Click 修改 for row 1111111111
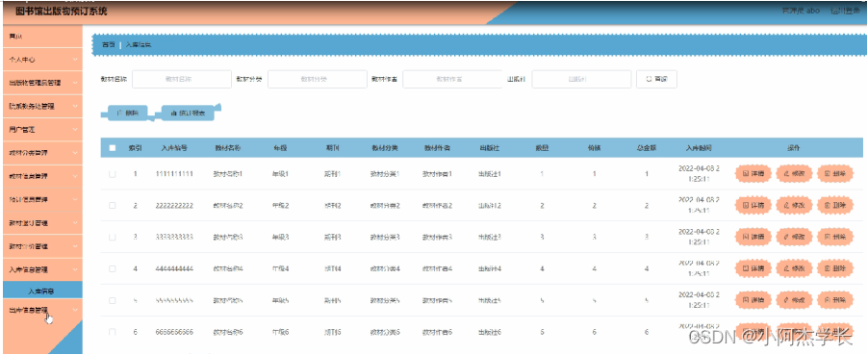The width and height of the screenshot is (868, 355). coord(794,174)
